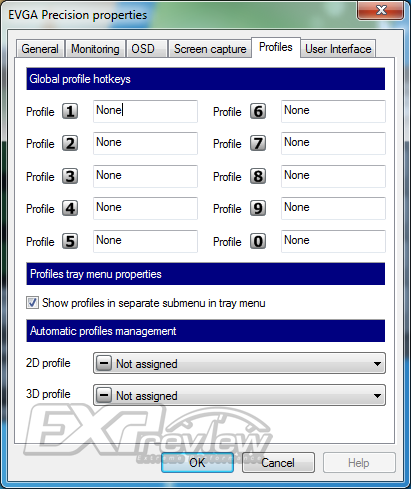The width and height of the screenshot is (411, 489).
Task: Click the Cancel button
Action: 278,463
